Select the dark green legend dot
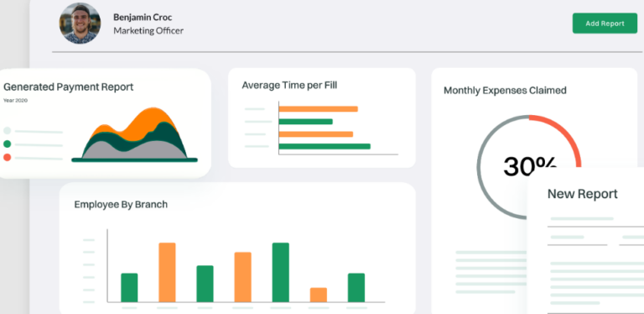Screen dimensions: 644x314 tap(7, 144)
